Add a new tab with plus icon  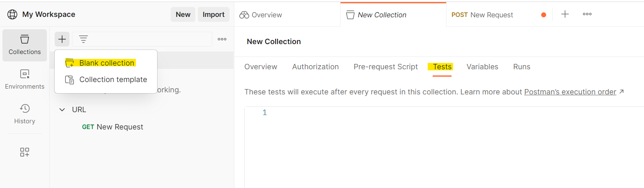point(565,14)
